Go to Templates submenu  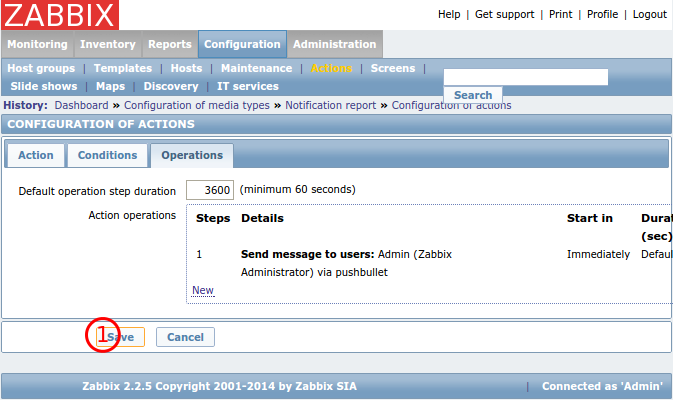pos(123,68)
